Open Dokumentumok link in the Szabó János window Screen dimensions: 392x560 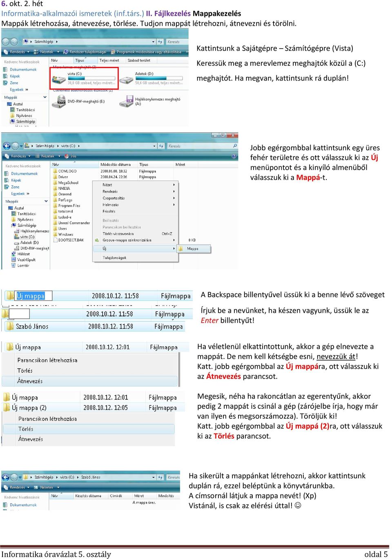tap(20, 505)
